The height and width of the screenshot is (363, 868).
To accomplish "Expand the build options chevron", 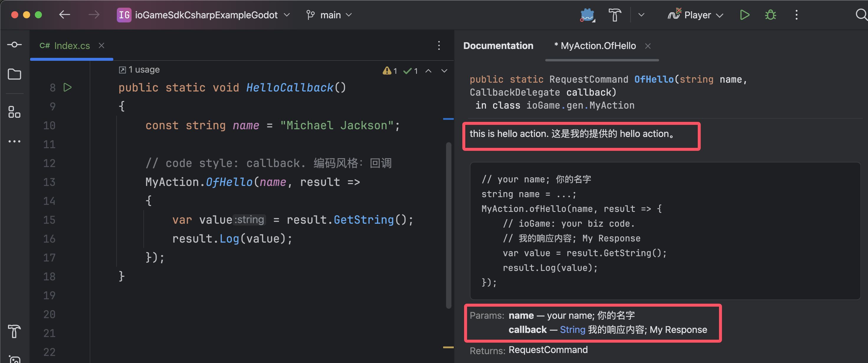I will 641,15.
